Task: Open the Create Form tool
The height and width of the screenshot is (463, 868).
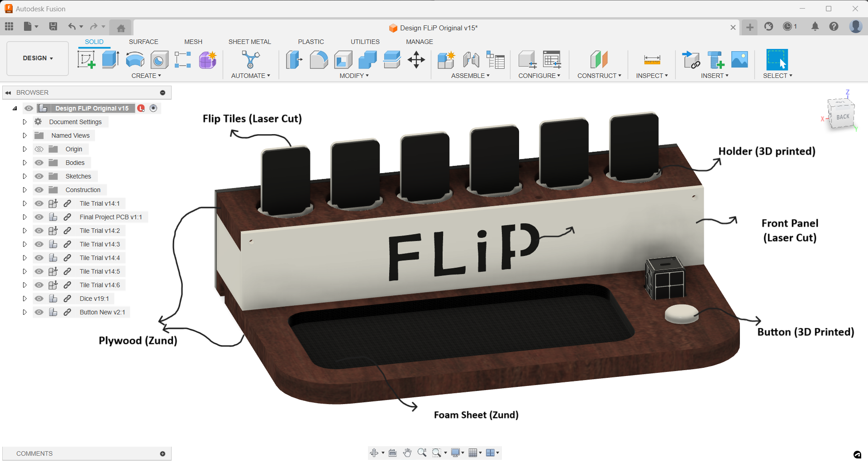Action: coord(208,60)
